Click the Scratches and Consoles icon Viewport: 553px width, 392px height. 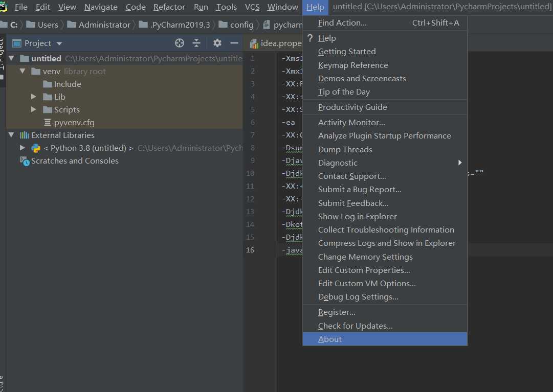[x=25, y=162]
